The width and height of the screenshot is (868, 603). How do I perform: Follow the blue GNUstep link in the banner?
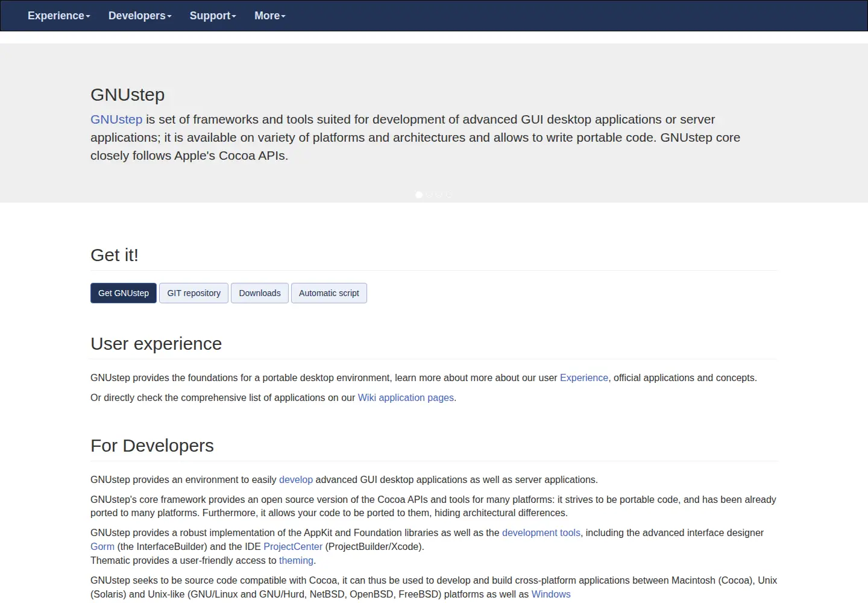point(116,119)
